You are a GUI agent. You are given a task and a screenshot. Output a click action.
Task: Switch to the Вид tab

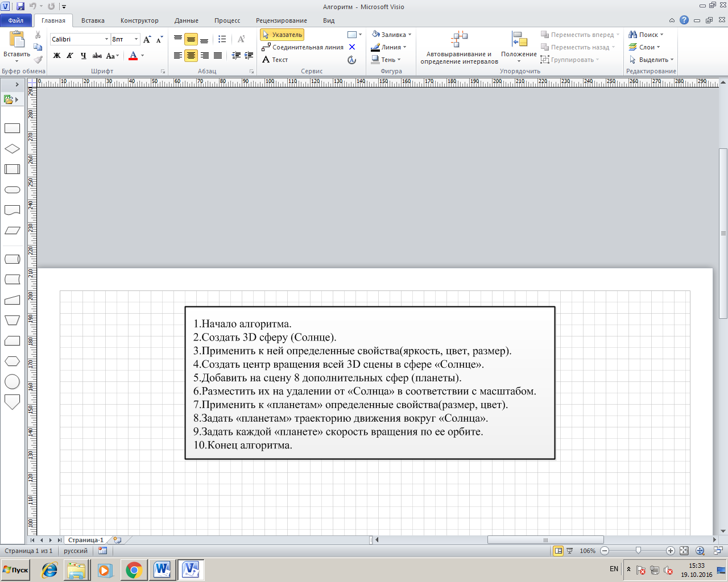(x=329, y=20)
